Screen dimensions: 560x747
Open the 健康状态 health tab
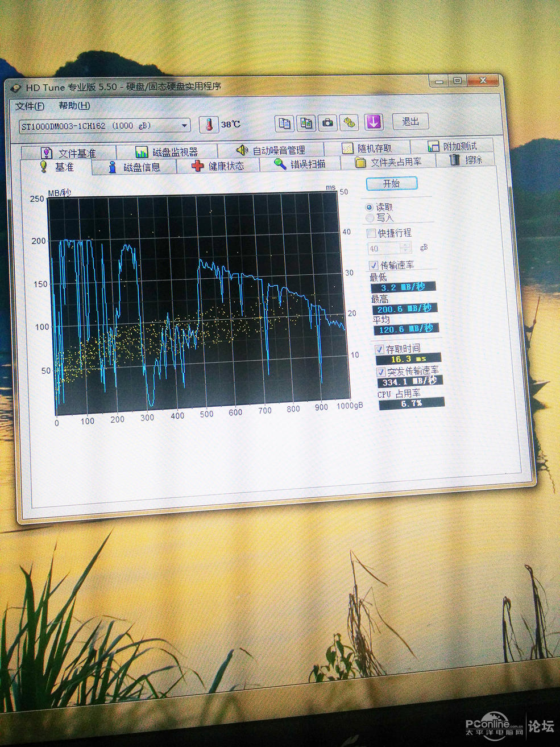218,166
